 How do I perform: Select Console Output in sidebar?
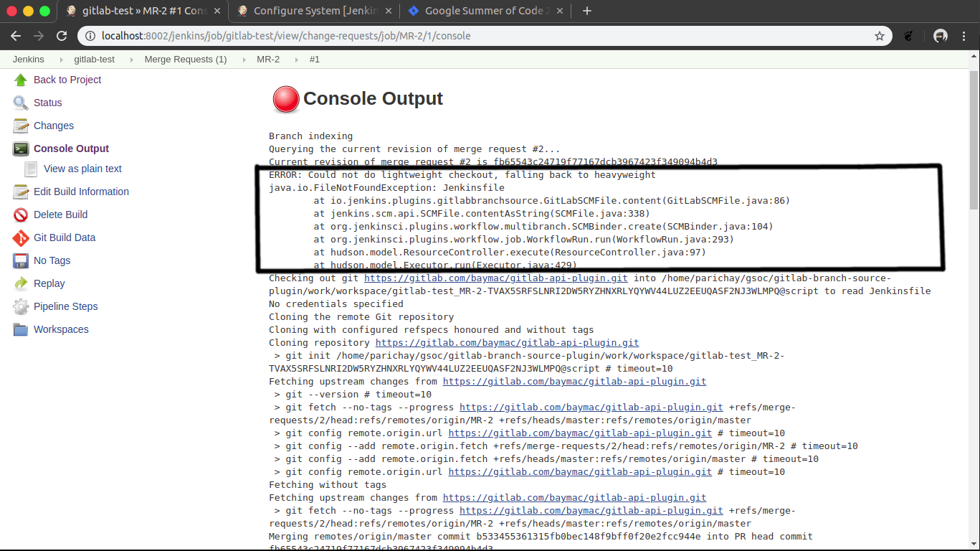pos(72,149)
